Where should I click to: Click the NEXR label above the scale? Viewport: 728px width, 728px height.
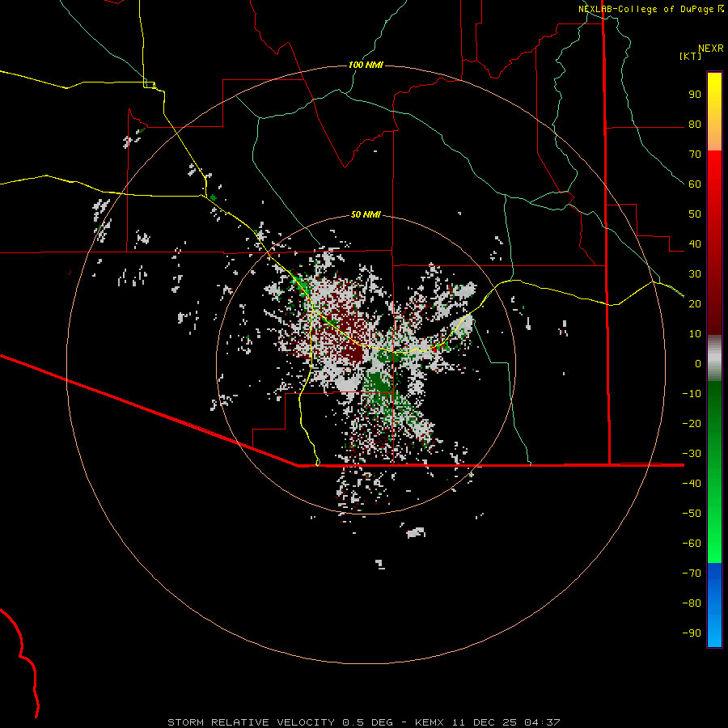[710, 49]
